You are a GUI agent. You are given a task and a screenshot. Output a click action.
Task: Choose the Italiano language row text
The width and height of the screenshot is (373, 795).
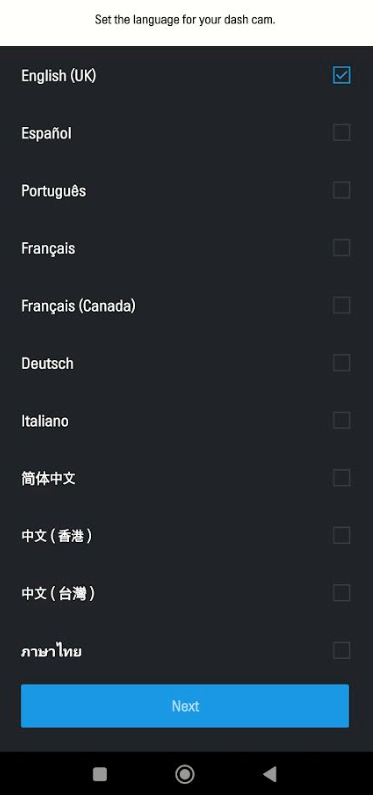click(x=45, y=421)
